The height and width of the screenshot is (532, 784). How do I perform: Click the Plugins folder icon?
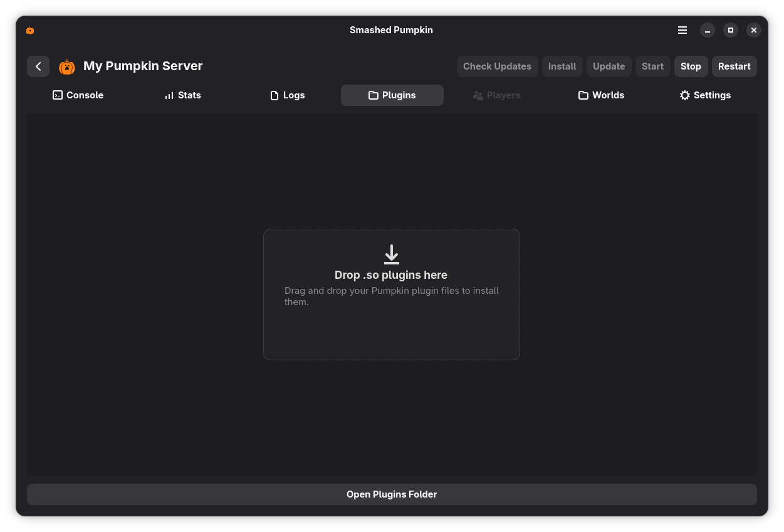point(372,95)
